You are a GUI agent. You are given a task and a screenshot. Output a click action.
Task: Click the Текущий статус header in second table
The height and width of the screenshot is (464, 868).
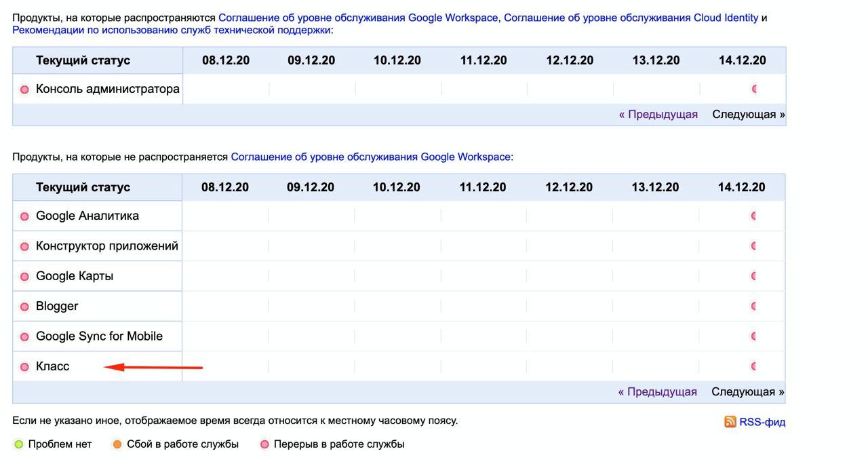(83, 187)
